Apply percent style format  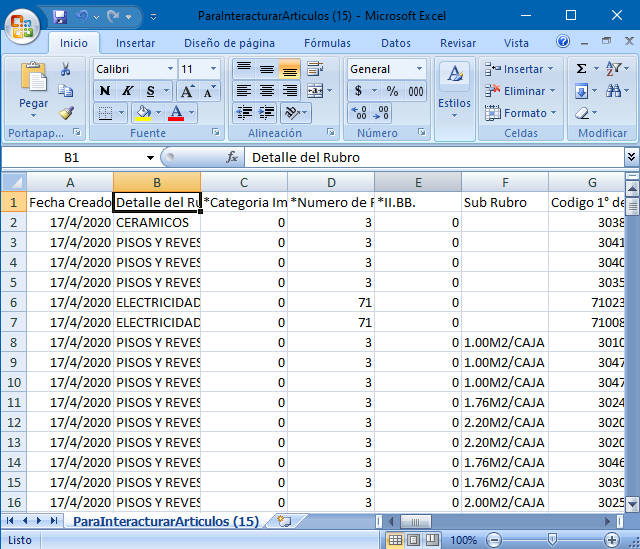[x=392, y=91]
